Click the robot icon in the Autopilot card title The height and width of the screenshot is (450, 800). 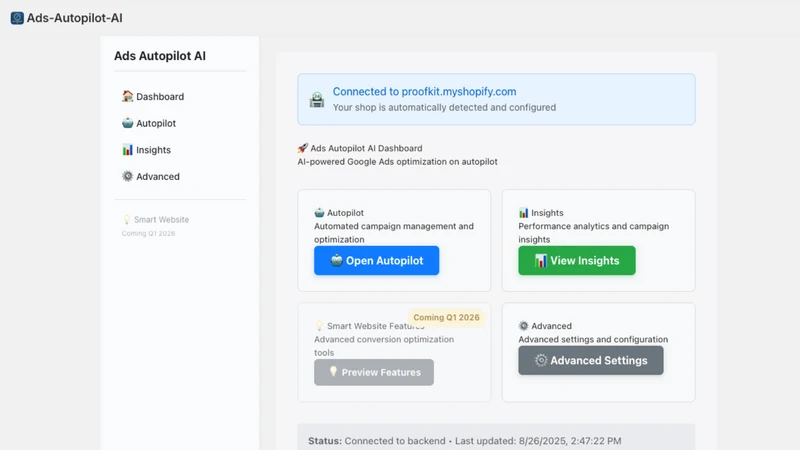(319, 212)
